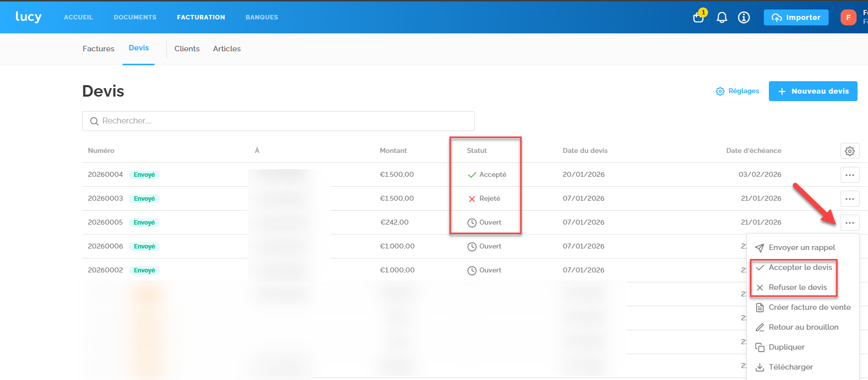Image resolution: width=868 pixels, height=380 pixels.
Task: Choose Retour au brouillon
Action: [805, 327]
